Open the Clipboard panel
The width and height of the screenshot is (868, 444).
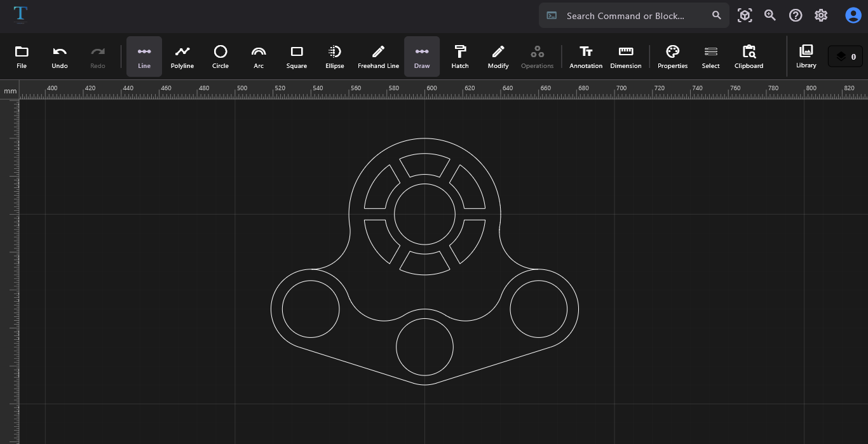click(749, 56)
